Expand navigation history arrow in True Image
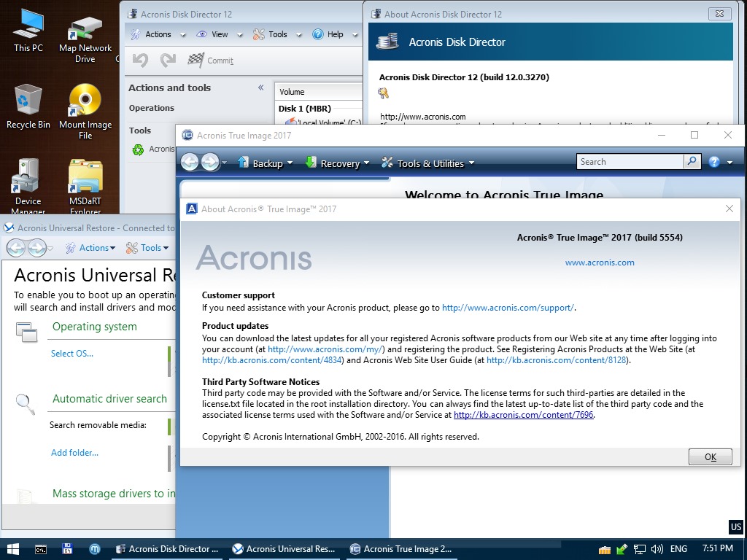747x560 pixels. (225, 163)
